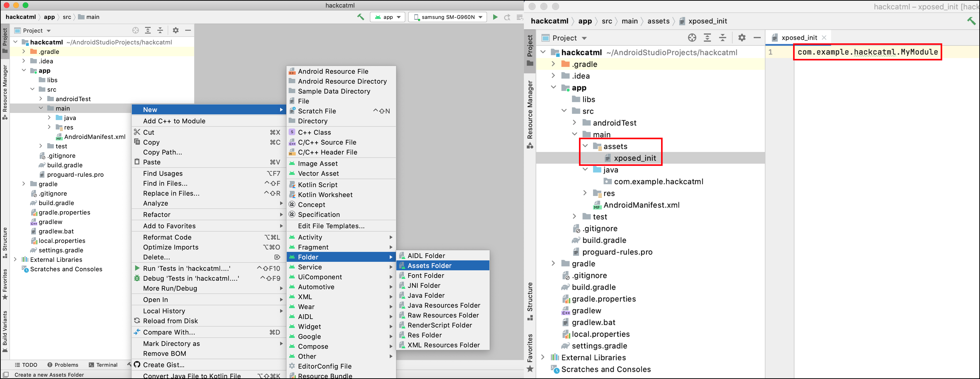
Task: Open the samsung SM-G960N device dropdown
Action: click(x=448, y=17)
